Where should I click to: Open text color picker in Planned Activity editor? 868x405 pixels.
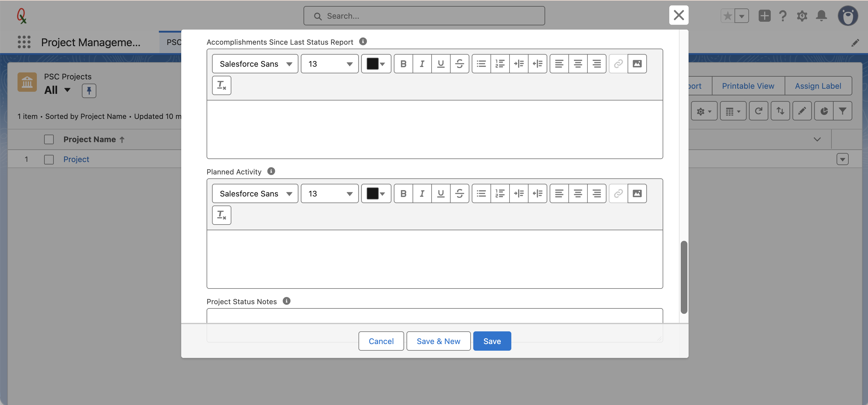click(x=376, y=193)
